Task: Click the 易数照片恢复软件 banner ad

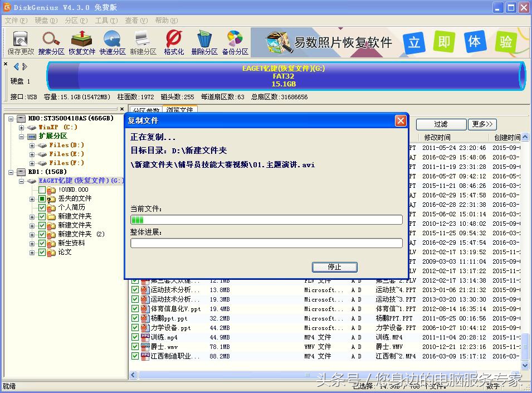Action: click(390, 42)
